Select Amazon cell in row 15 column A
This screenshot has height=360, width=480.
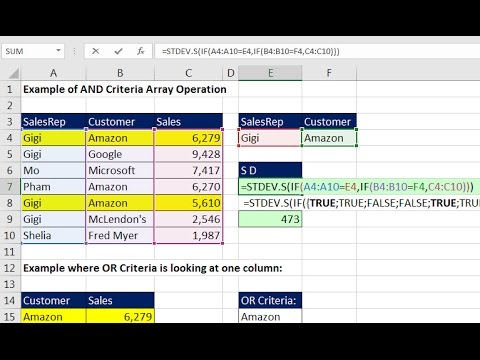click(x=53, y=316)
